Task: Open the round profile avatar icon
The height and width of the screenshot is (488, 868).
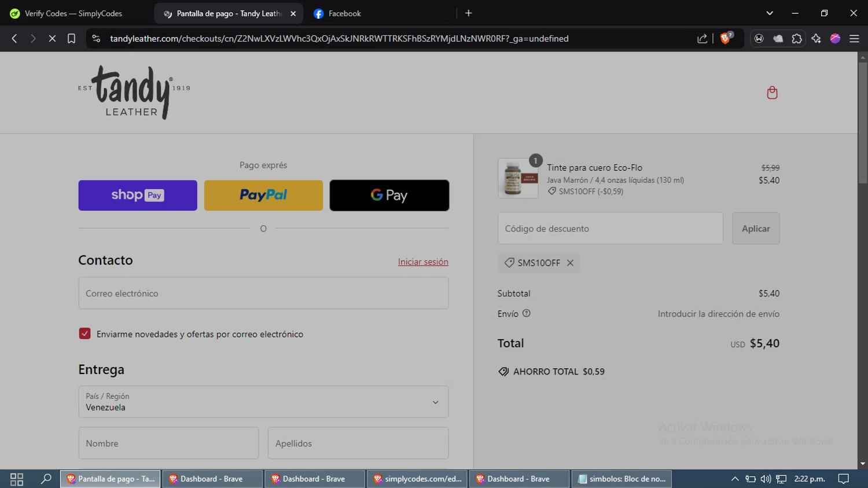Action: [835, 39]
